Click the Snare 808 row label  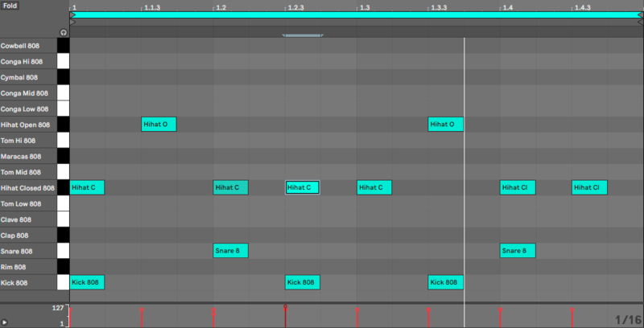coord(24,251)
